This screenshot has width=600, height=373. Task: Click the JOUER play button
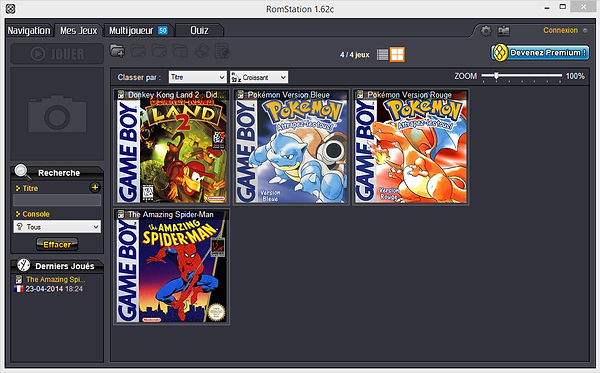[57, 54]
